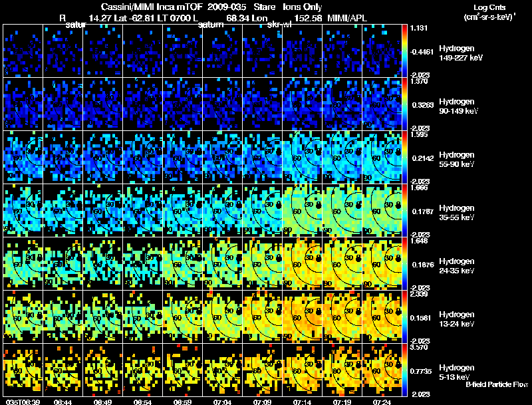Open the 13-24 keV panel at 06:54
Screen dimensions: 532x405
pyautogui.click(x=142, y=317)
